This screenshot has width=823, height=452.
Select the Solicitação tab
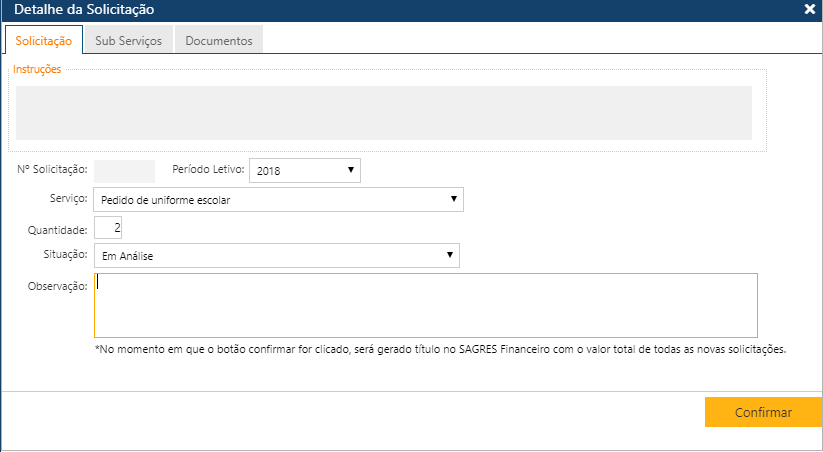click(44, 41)
